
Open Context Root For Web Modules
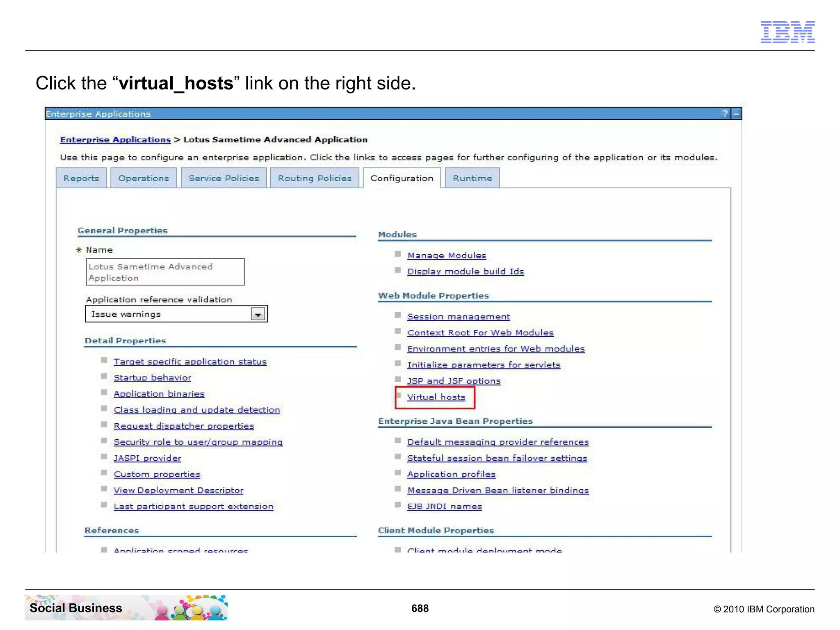pos(480,333)
